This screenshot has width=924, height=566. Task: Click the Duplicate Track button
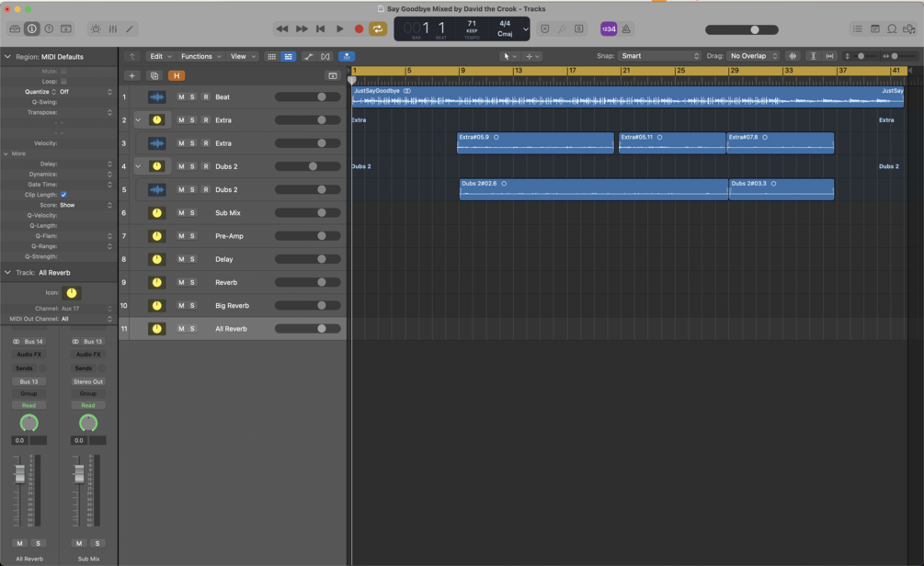pos(154,76)
